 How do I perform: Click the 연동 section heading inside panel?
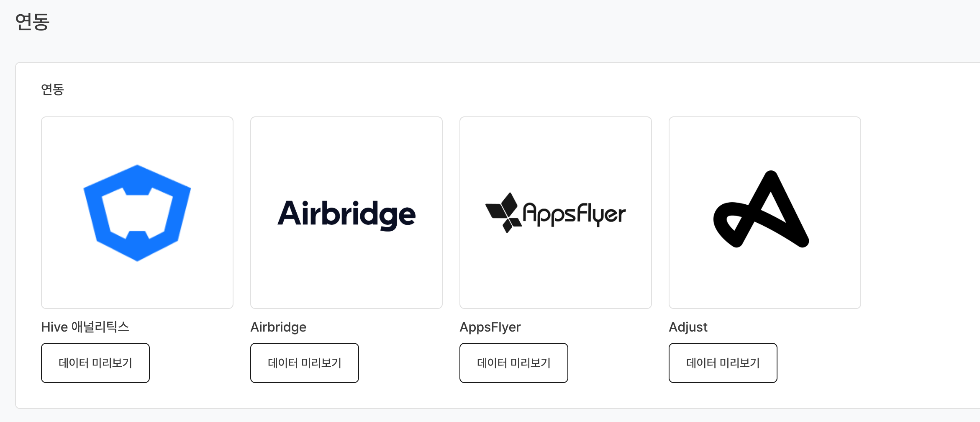coord(52,90)
